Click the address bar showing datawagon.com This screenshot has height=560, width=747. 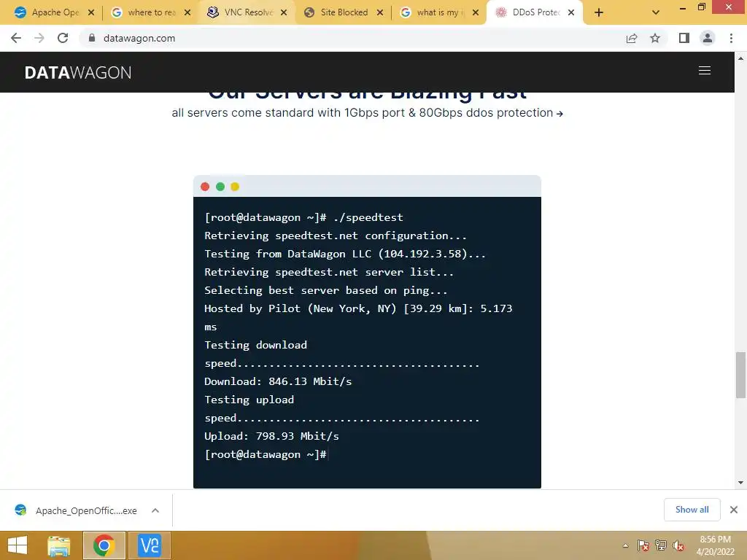click(x=352, y=38)
